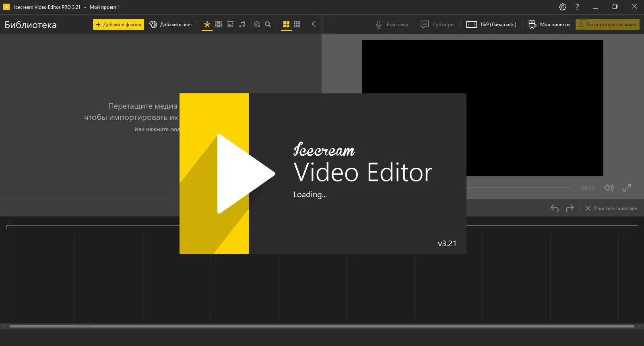Image resolution: width=644 pixels, height=346 pixels.
Task: Select the all media filter star
Action: pyautogui.click(x=207, y=25)
